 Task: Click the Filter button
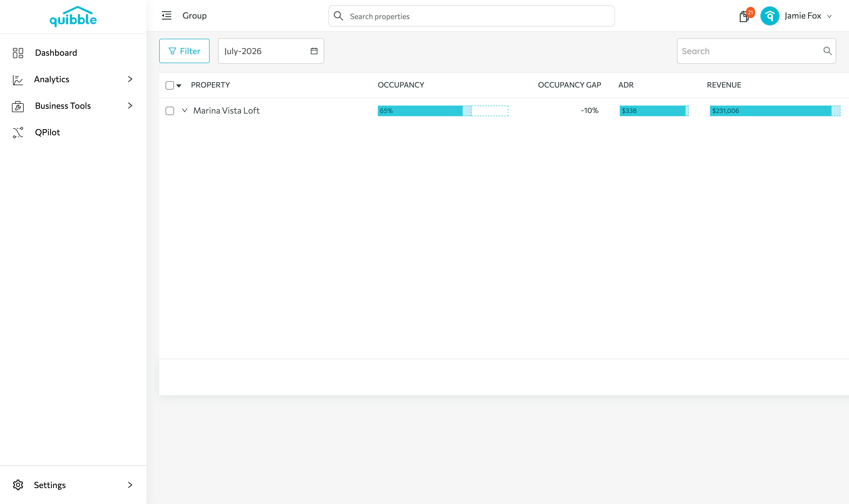[184, 51]
